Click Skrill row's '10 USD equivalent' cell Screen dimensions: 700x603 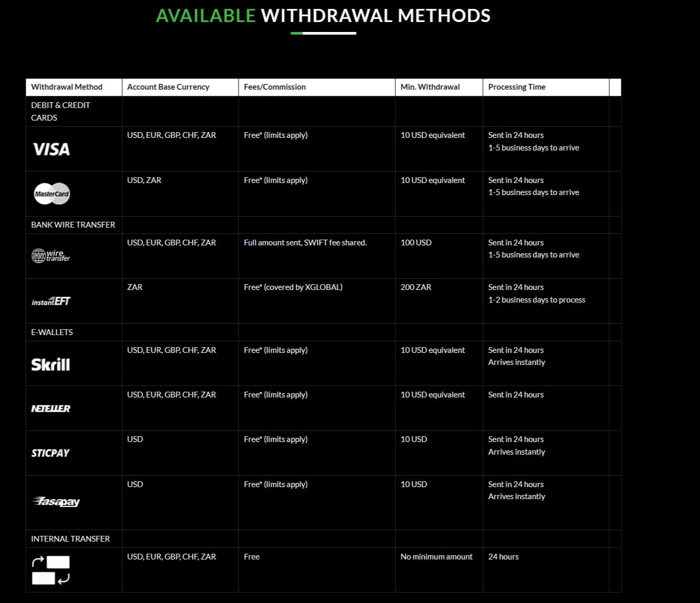pyautogui.click(x=433, y=350)
